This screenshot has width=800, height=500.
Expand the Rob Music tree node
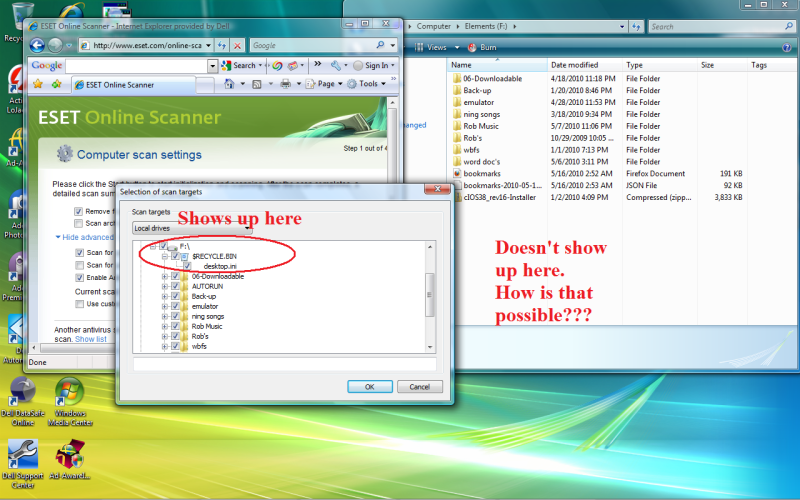pyautogui.click(x=165, y=326)
